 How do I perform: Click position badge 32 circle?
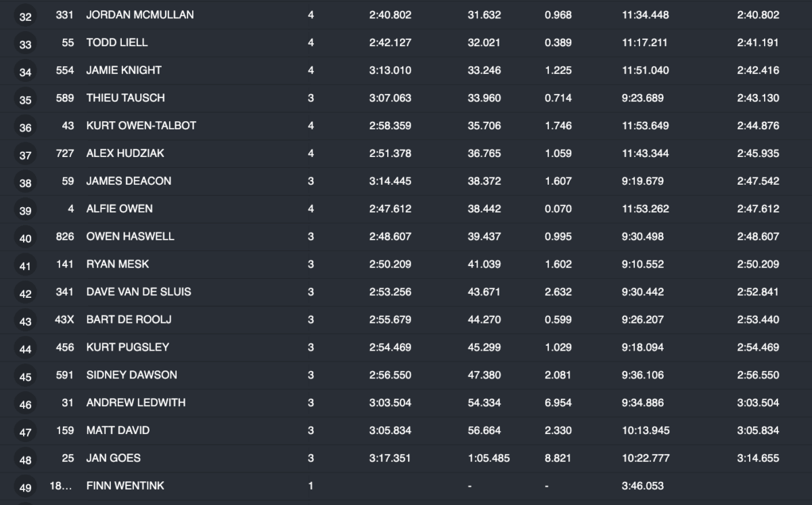click(x=26, y=17)
